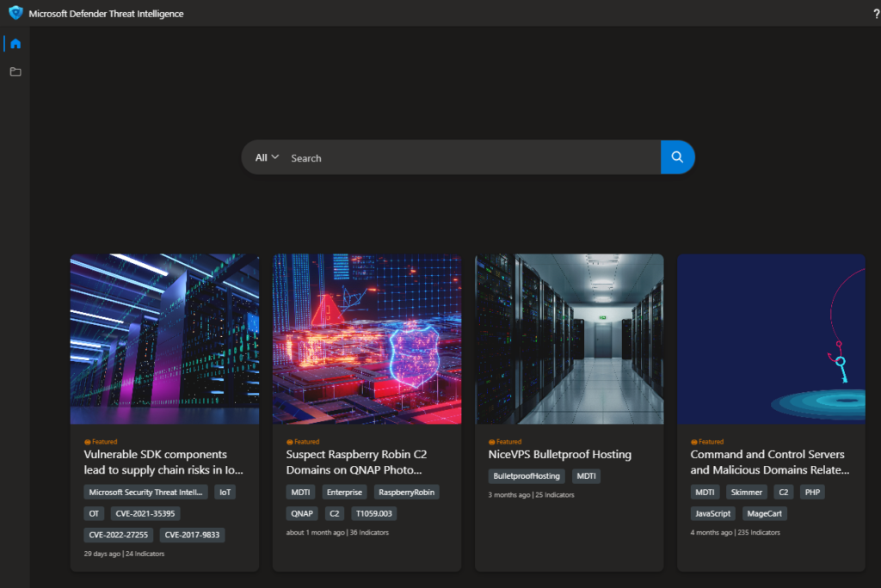Click 'about 1 month ago | 36 Indicators' text
The height and width of the screenshot is (588, 881).
pyautogui.click(x=337, y=532)
